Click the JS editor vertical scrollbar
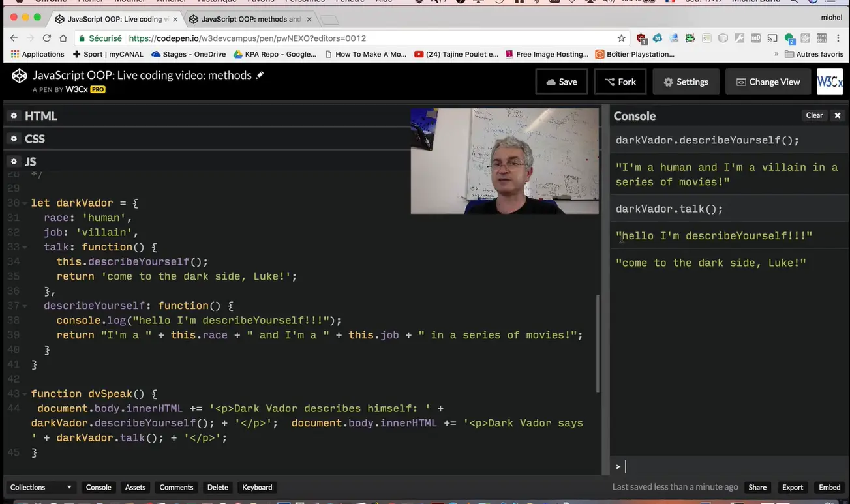Image resolution: width=850 pixels, height=504 pixels. pyautogui.click(x=598, y=343)
